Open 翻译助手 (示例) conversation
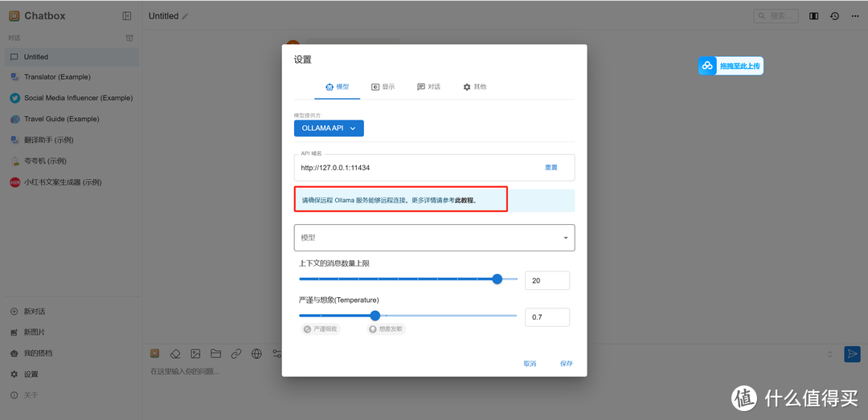 tap(72, 140)
